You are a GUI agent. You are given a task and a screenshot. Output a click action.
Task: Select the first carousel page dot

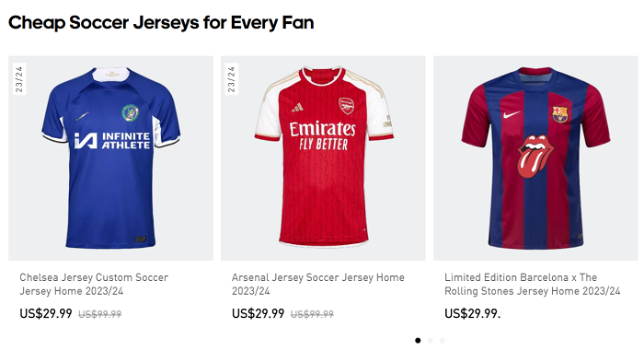(x=418, y=340)
